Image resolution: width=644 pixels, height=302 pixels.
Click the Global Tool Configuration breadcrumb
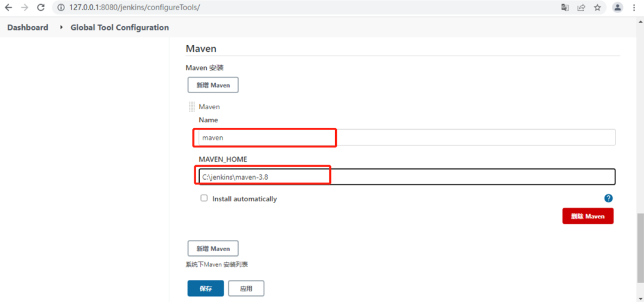point(119,27)
